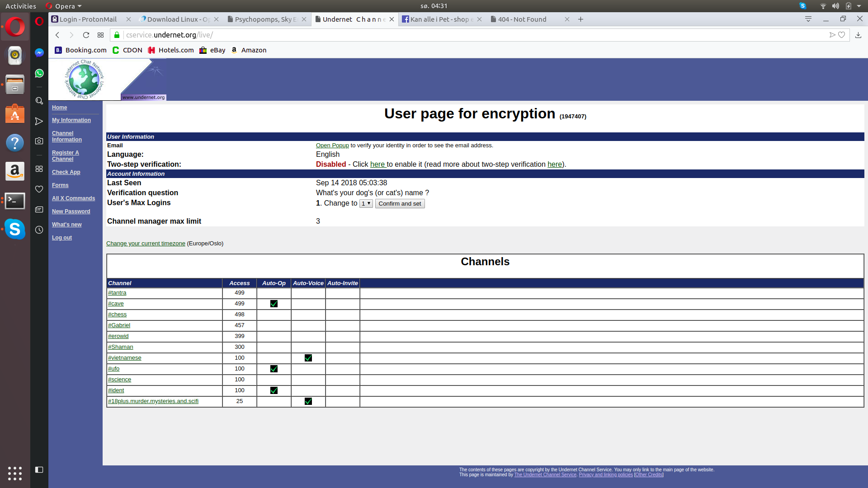Open the downloads icon in toolbar
The image size is (868, 488).
tap(858, 35)
